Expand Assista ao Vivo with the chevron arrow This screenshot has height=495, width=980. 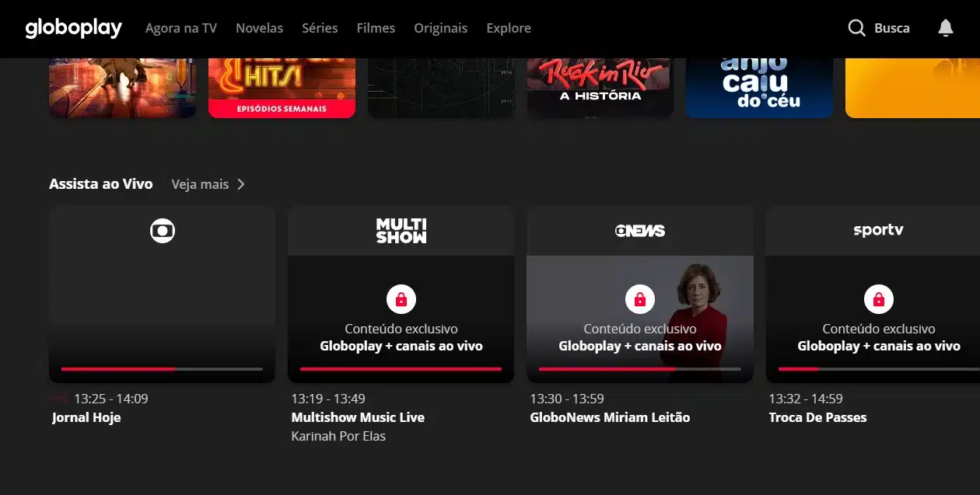[x=241, y=184]
